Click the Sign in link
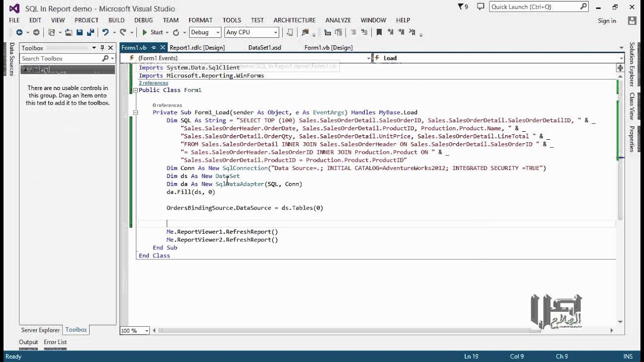644x362 pixels. click(607, 21)
